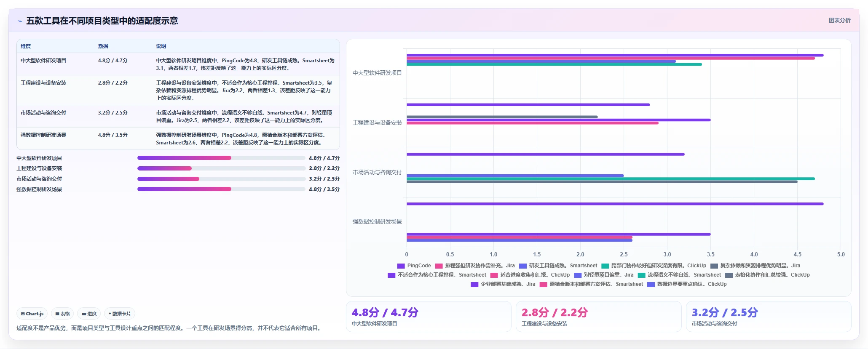Click the teal 4.7 bar in 市场活动与咨询交付 group

tap(611, 179)
